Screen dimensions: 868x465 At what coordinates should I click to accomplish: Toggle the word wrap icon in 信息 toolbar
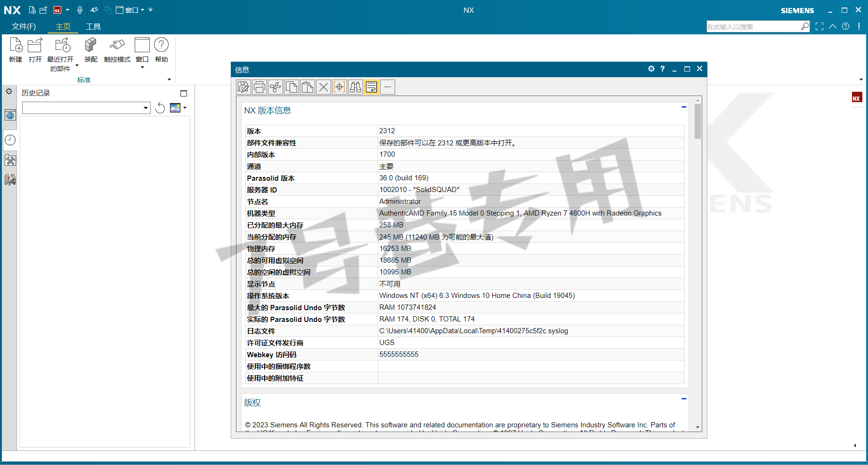coord(372,87)
